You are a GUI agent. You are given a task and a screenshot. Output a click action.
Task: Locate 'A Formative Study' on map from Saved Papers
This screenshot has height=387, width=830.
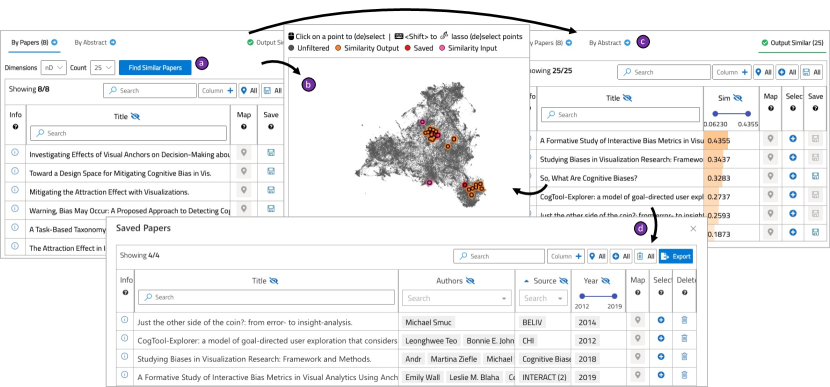(x=638, y=375)
